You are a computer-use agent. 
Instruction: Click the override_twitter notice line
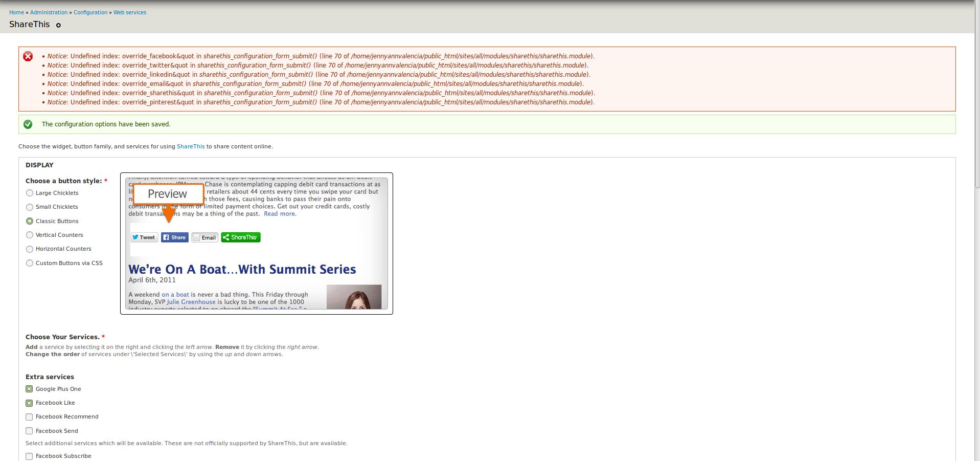318,65
